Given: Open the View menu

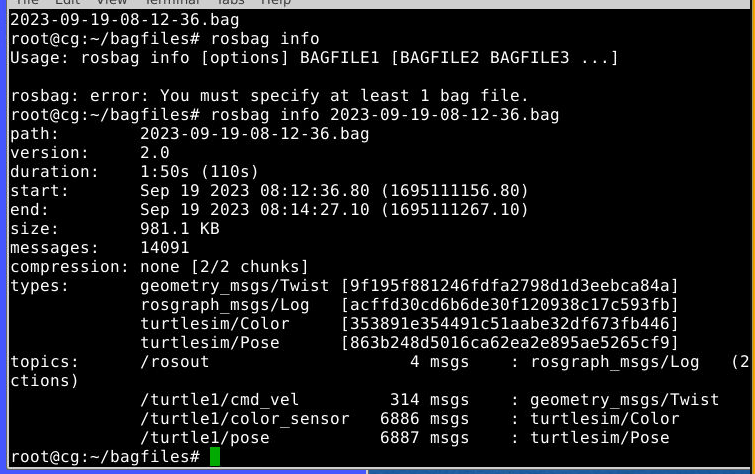Looking at the screenshot, I should coord(112,2).
